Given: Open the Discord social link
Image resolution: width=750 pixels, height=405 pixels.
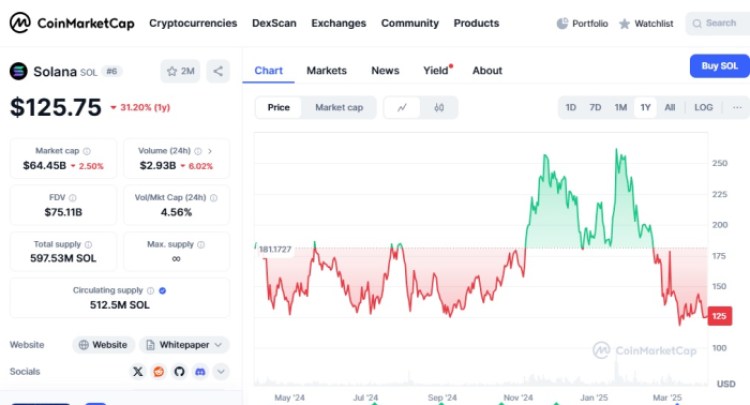Looking at the screenshot, I should [x=200, y=371].
